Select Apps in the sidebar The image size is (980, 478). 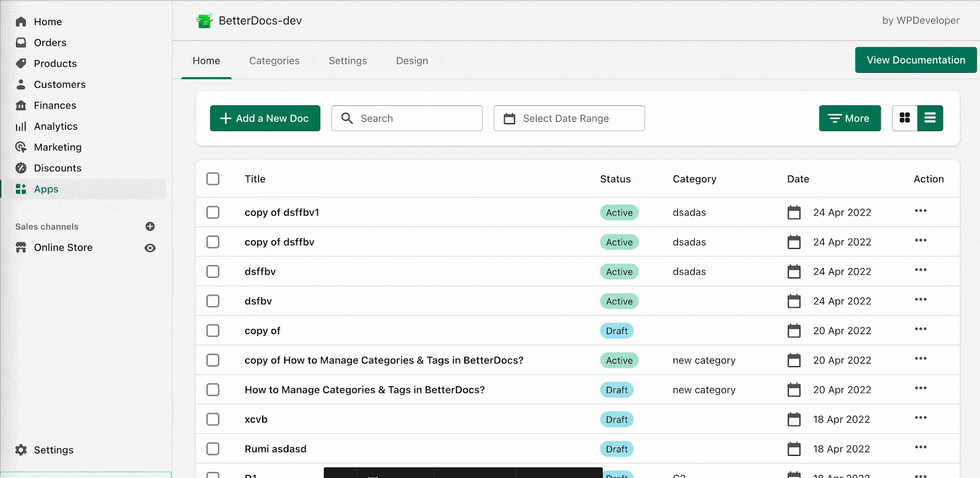46,189
